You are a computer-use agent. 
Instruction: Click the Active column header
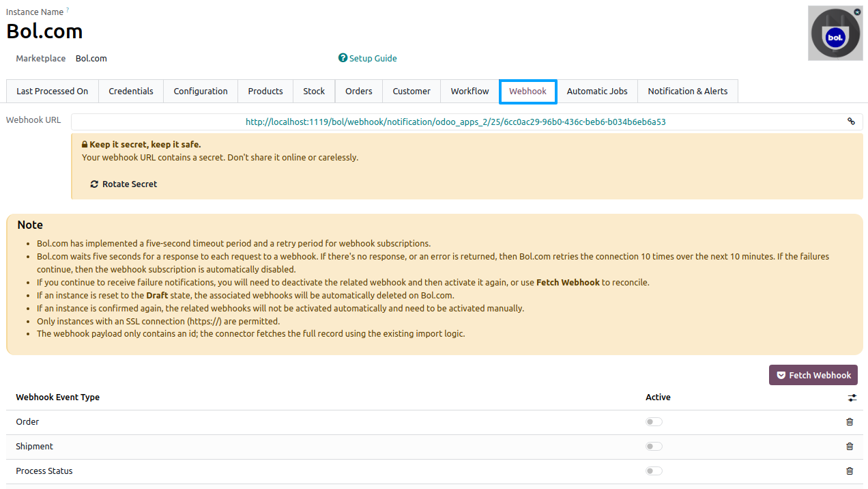(659, 397)
